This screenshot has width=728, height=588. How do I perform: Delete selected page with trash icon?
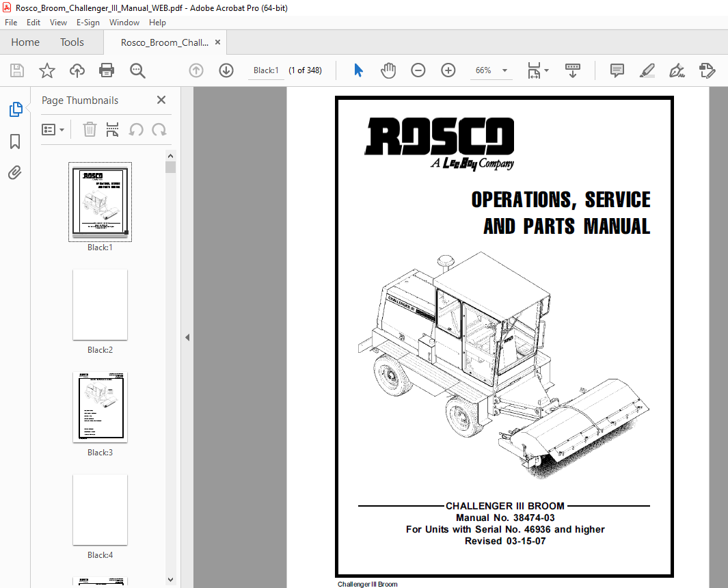[x=90, y=130]
